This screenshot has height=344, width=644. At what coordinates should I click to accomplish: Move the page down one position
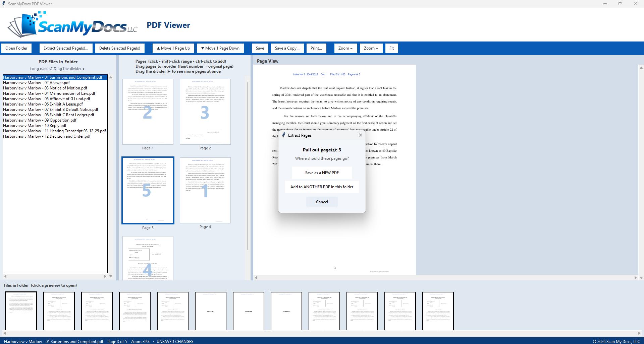220,48
